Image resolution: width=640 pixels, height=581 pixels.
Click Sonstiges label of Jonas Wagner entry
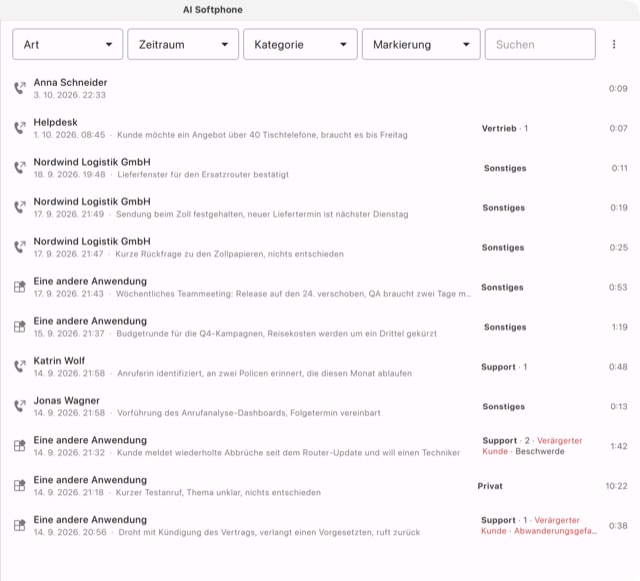[504, 406]
